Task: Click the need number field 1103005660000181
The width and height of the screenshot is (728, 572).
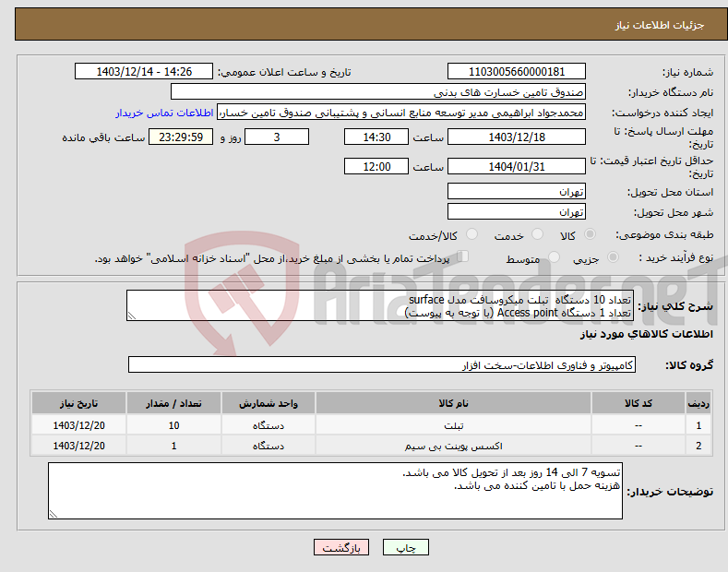Action: (x=517, y=72)
